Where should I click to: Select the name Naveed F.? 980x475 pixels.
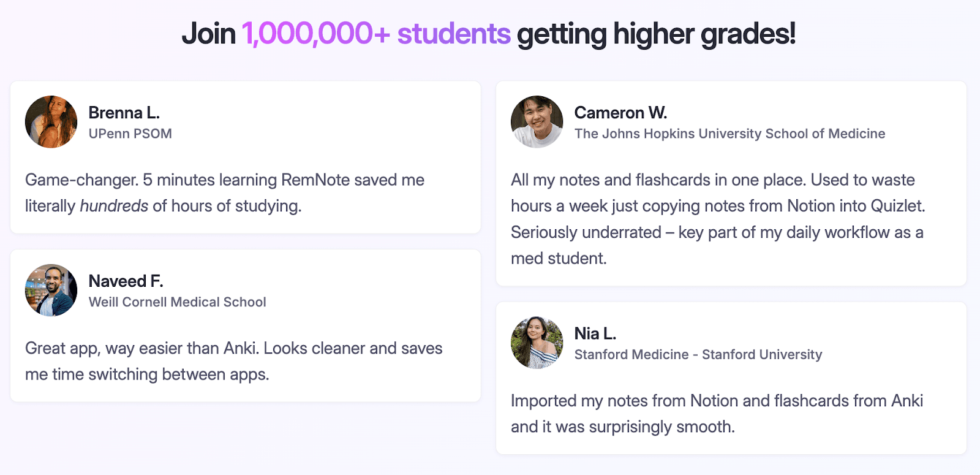click(x=126, y=281)
